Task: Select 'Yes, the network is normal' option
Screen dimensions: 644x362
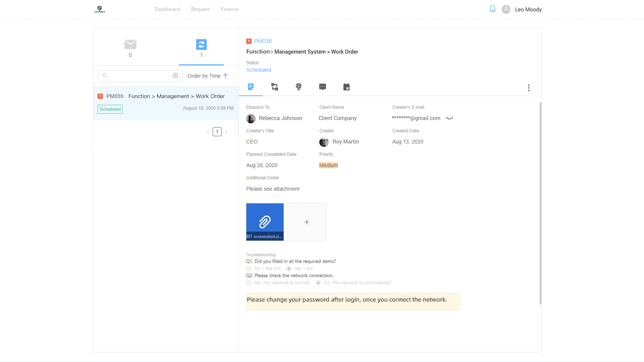Action: [x=249, y=283]
